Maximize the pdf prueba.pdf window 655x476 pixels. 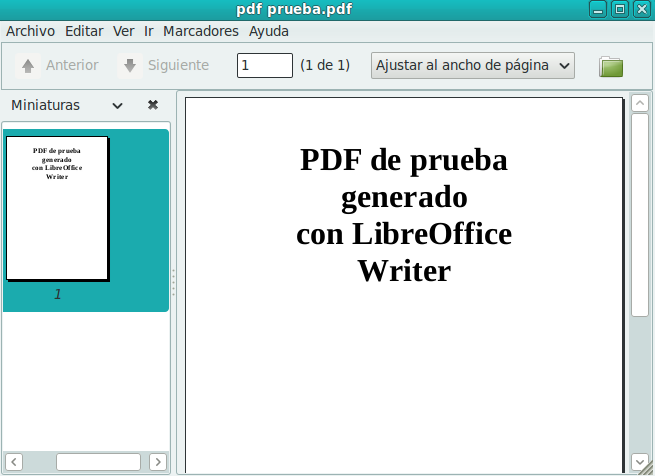(x=620, y=9)
